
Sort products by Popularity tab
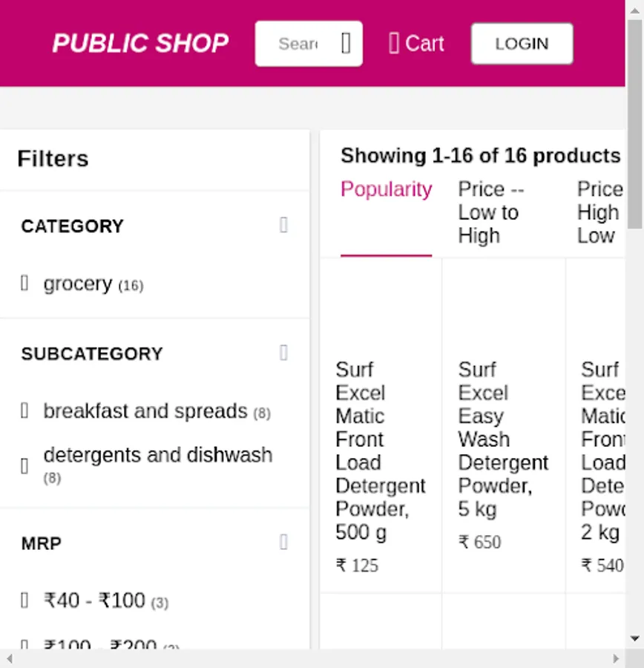point(386,190)
